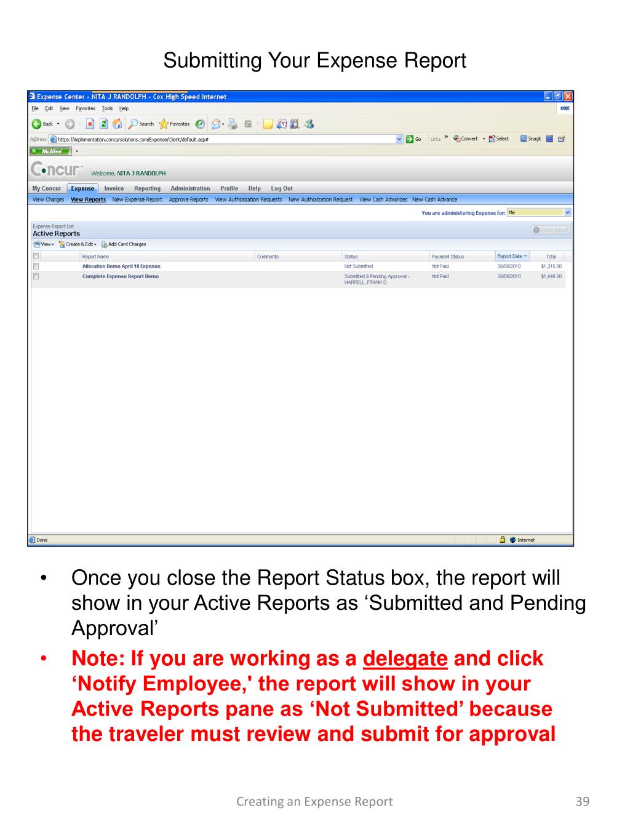Check the Allocation Demo April 10 Expense row

pos(36,266)
